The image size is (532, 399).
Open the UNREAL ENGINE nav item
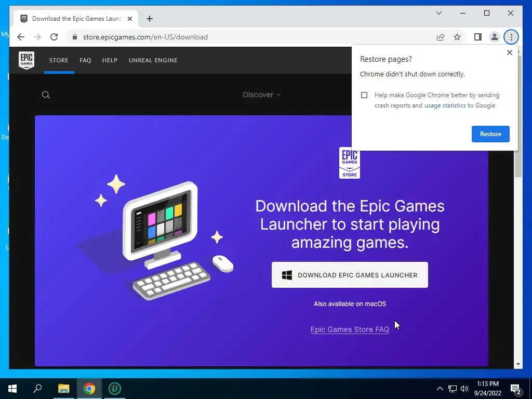[153, 60]
